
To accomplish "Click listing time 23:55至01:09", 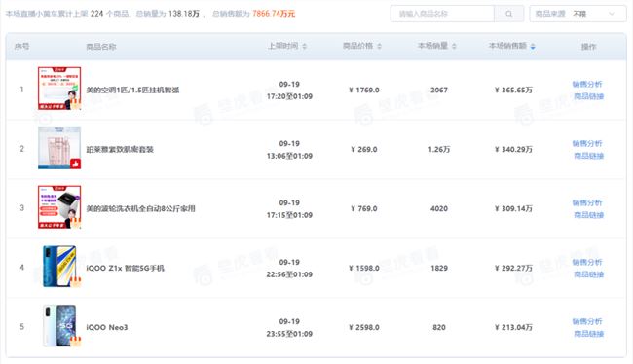I will click(289, 334).
